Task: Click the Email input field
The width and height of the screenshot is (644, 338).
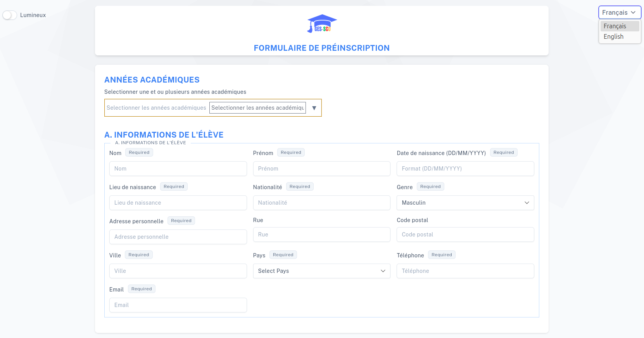Action: pyautogui.click(x=178, y=305)
